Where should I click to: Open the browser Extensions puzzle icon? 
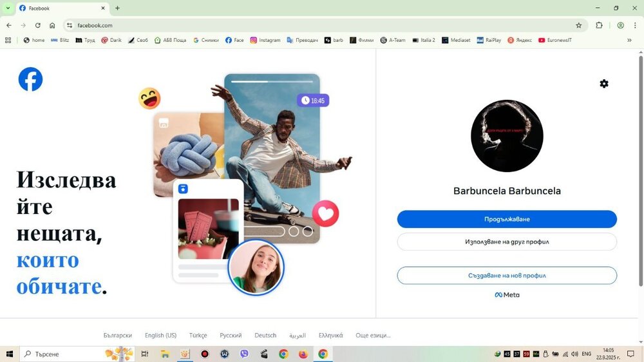click(x=599, y=26)
